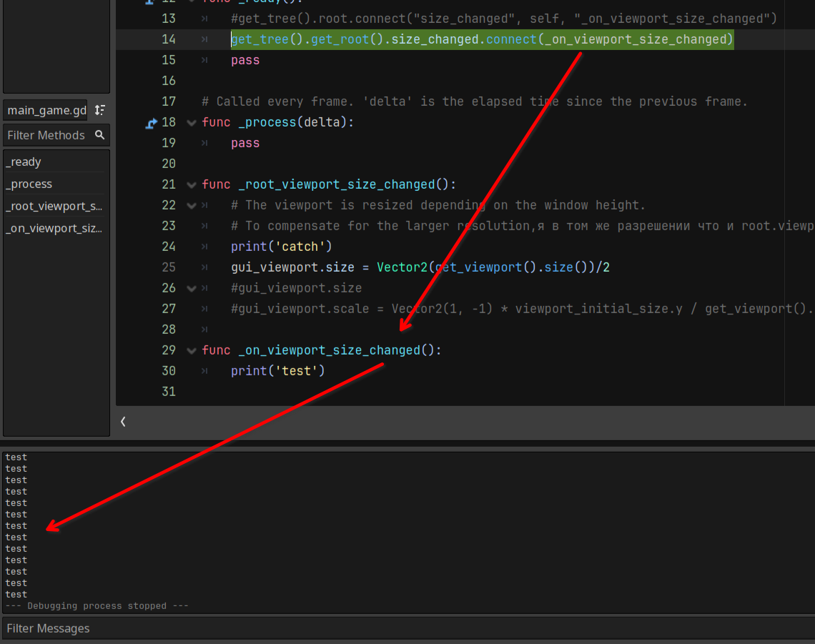Go to the _root_viewport_s... method entry

coord(54,207)
